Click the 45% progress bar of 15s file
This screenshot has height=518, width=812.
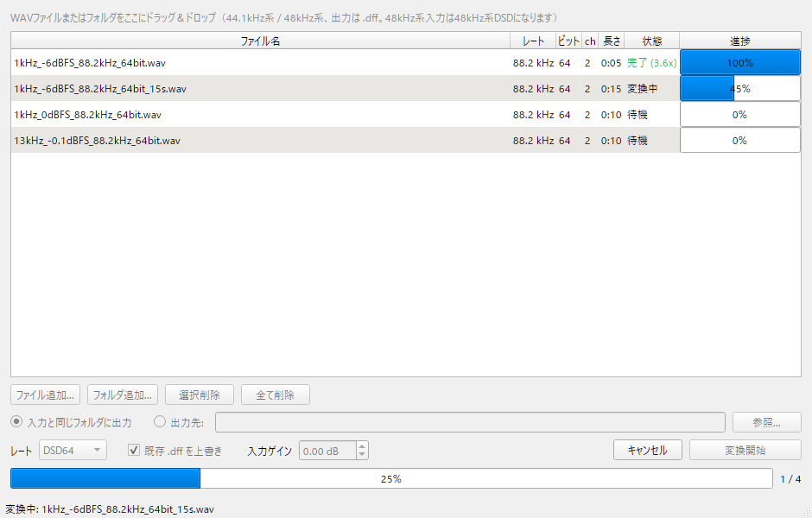pos(740,88)
